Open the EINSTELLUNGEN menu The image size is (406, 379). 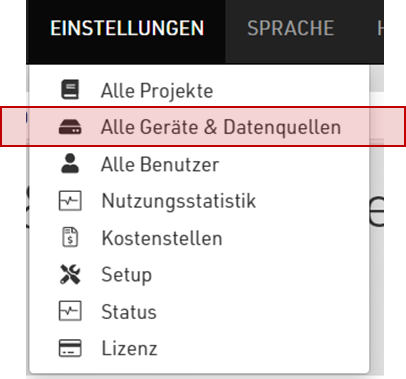(x=127, y=28)
